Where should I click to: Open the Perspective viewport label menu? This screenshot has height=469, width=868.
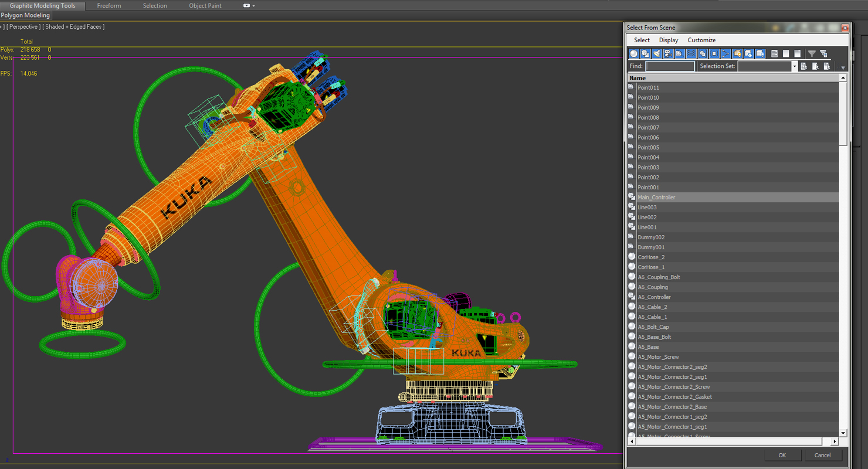point(24,27)
